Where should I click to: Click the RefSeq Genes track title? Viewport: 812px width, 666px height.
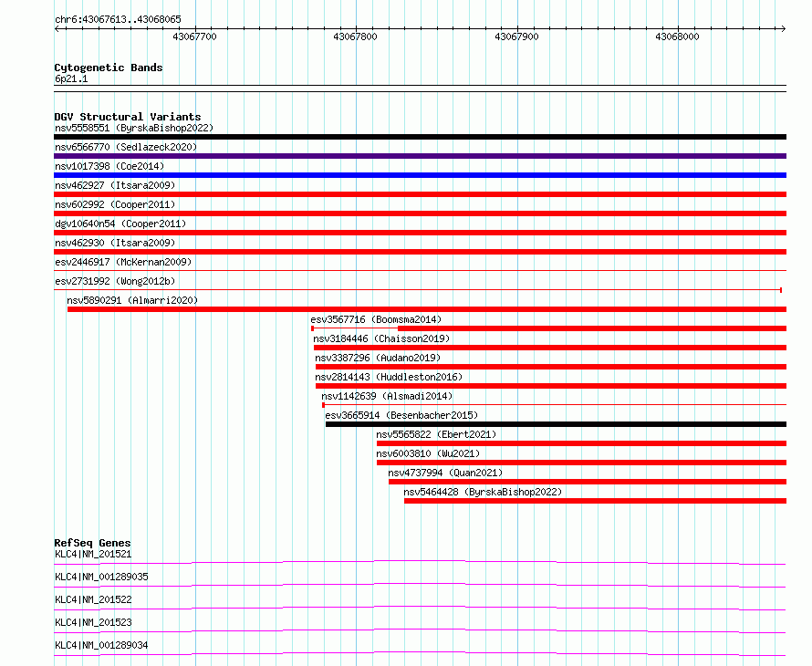tap(92, 543)
